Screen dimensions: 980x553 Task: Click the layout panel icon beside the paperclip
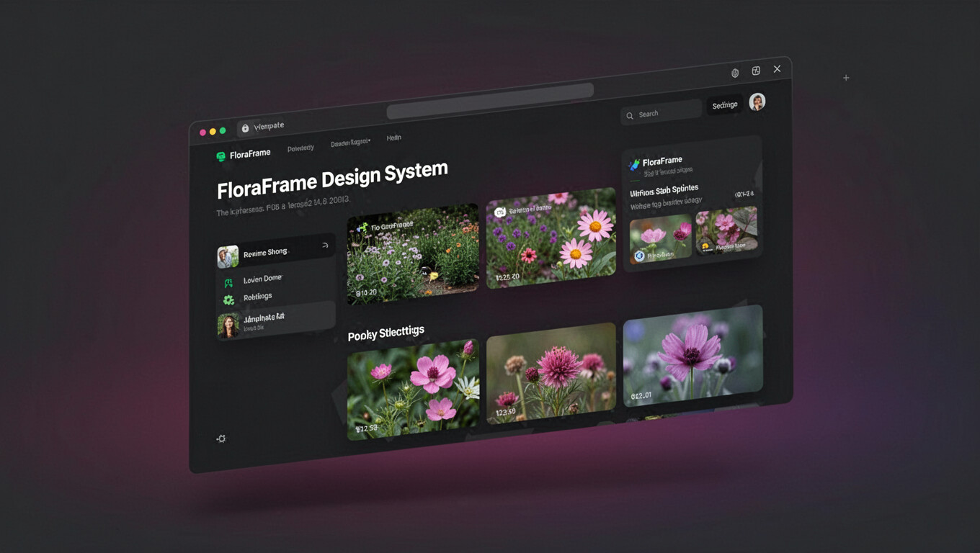(756, 71)
